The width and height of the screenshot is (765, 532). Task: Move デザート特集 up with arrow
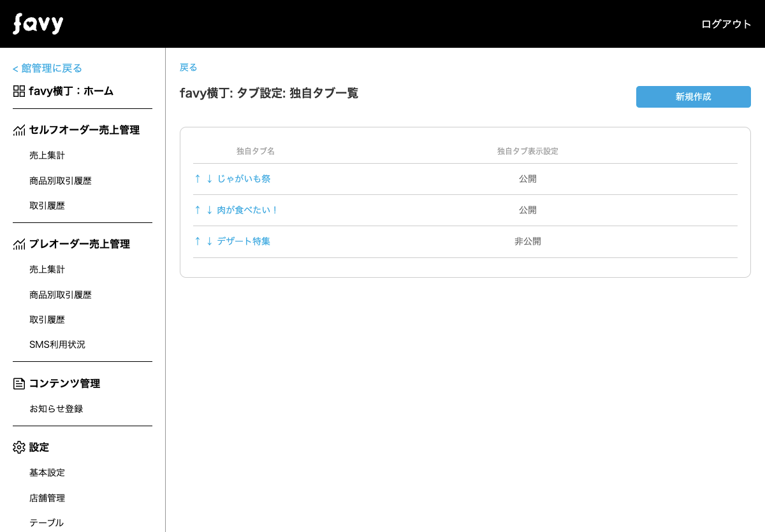[x=198, y=241]
